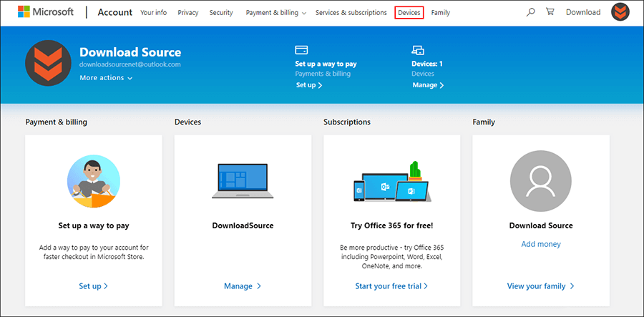Click the credit card icon above Set up a way to pay
This screenshot has width=644, height=317.
pos(301,50)
